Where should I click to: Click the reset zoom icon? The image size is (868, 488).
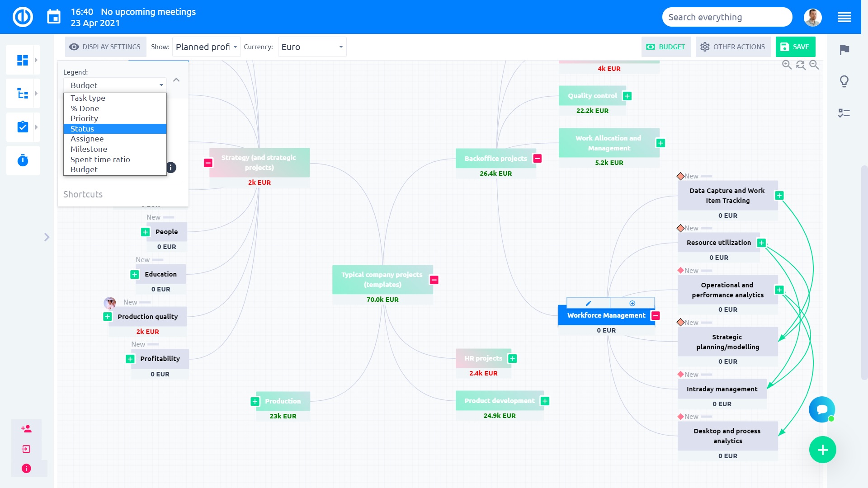(x=801, y=66)
